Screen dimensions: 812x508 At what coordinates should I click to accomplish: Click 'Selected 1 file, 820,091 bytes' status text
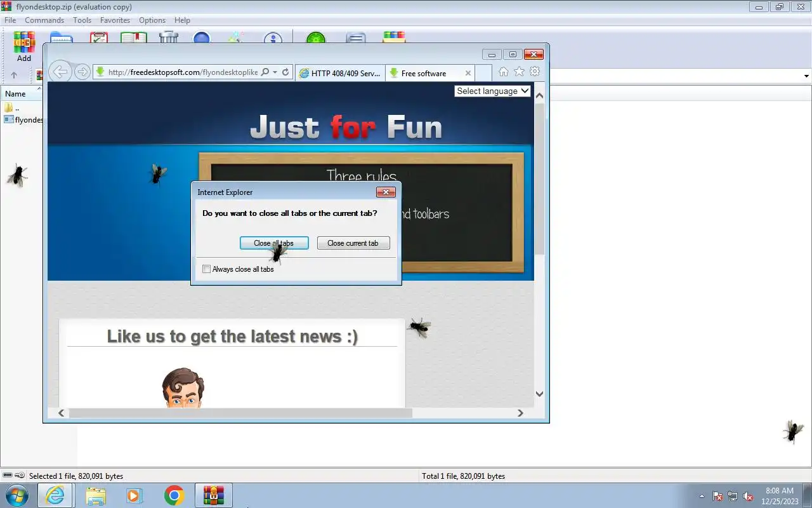pyautogui.click(x=76, y=476)
